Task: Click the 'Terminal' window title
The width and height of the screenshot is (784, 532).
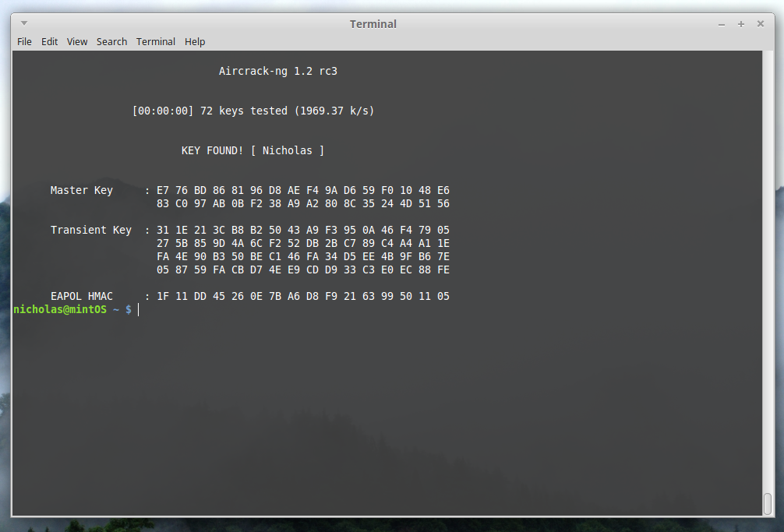Action: click(373, 24)
